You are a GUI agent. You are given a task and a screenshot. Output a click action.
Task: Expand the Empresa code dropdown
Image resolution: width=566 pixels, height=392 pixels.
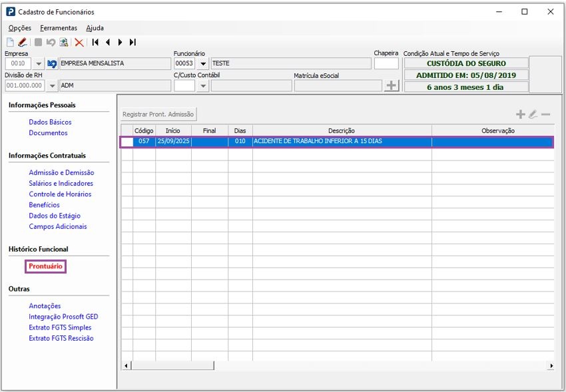(x=38, y=64)
